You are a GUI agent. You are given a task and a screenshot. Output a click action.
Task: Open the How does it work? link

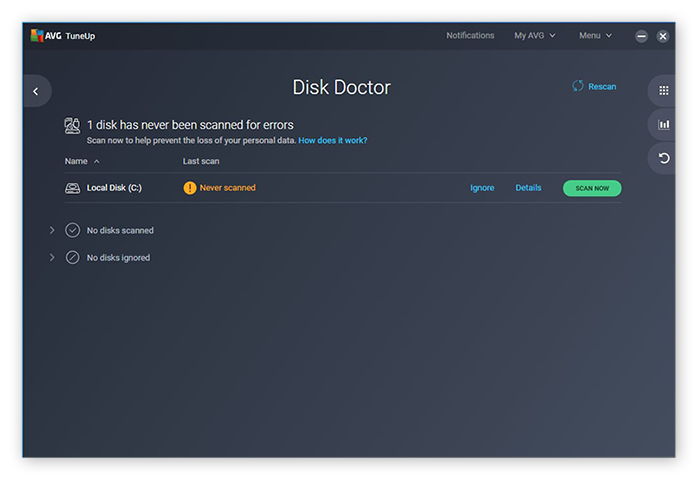332,141
